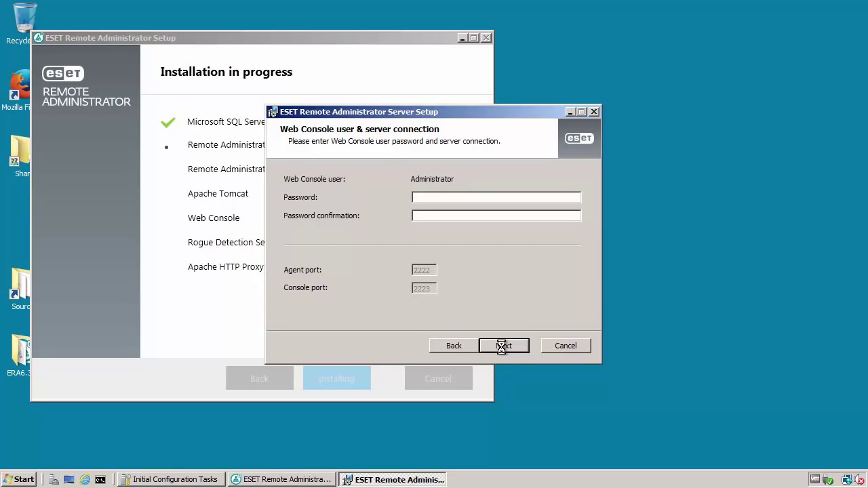868x488 pixels.
Task: Switch to the ESET Remote Administrator Setup taskbar window
Action: (x=281, y=479)
